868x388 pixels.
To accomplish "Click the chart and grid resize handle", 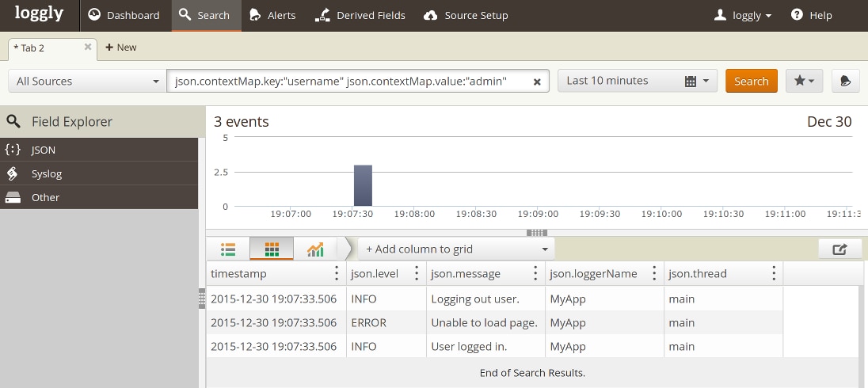I will click(x=536, y=233).
